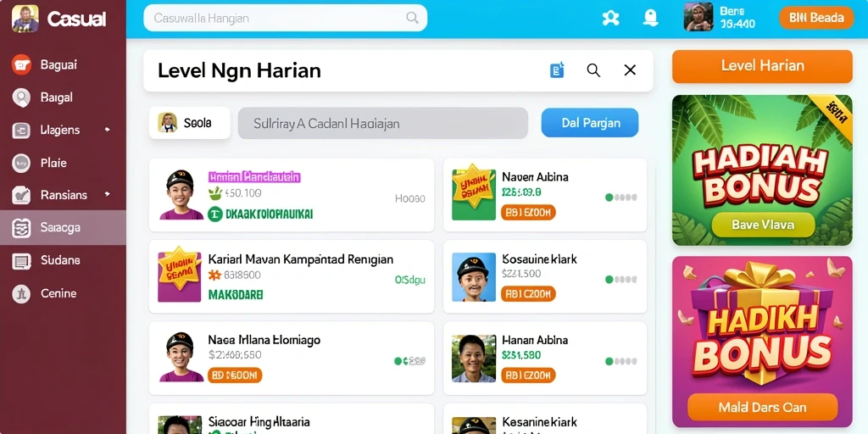Viewport: 868px width, 434px height.
Task: Select the Saracga list icon
Action: [21, 227]
